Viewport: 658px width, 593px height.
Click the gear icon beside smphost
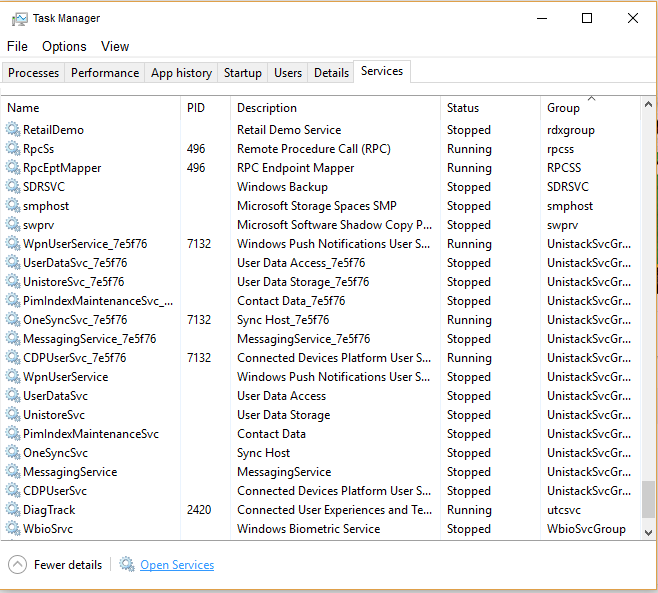coord(13,206)
